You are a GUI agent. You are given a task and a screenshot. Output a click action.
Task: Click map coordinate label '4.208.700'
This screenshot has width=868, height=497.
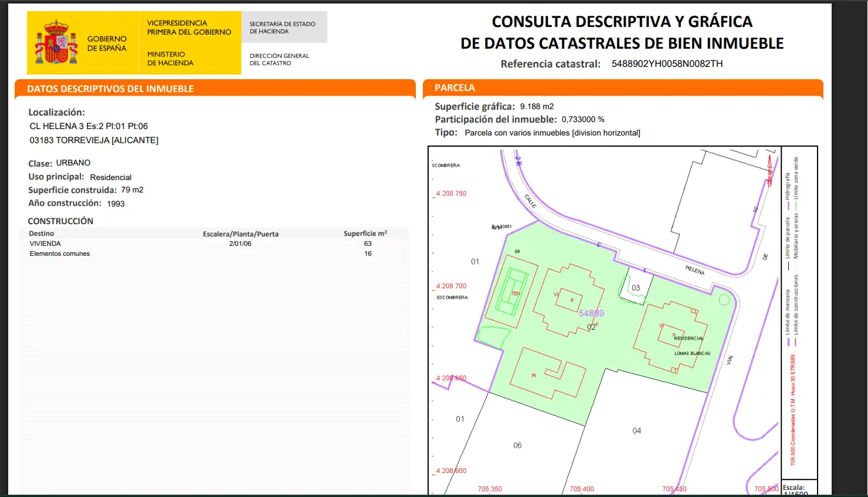451,286
